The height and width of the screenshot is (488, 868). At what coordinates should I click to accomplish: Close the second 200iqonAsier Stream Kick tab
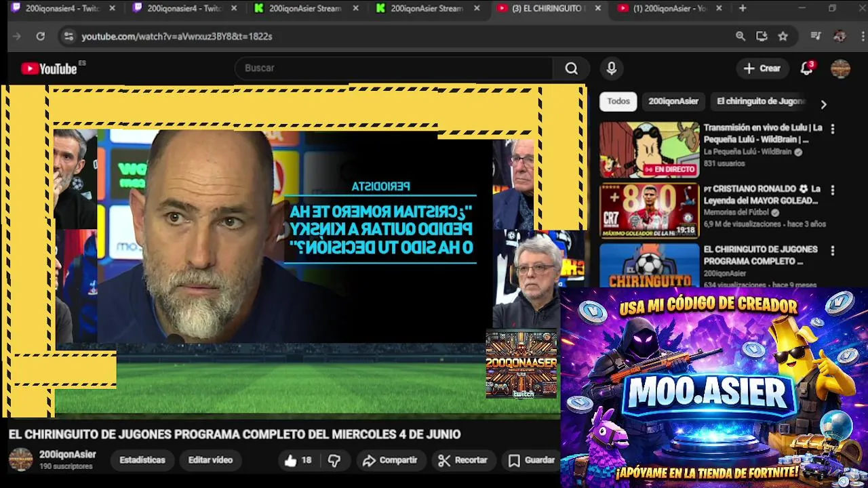[477, 8]
